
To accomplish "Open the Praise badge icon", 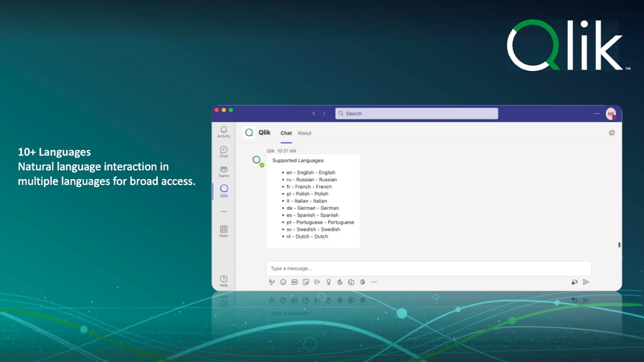I will (x=329, y=282).
